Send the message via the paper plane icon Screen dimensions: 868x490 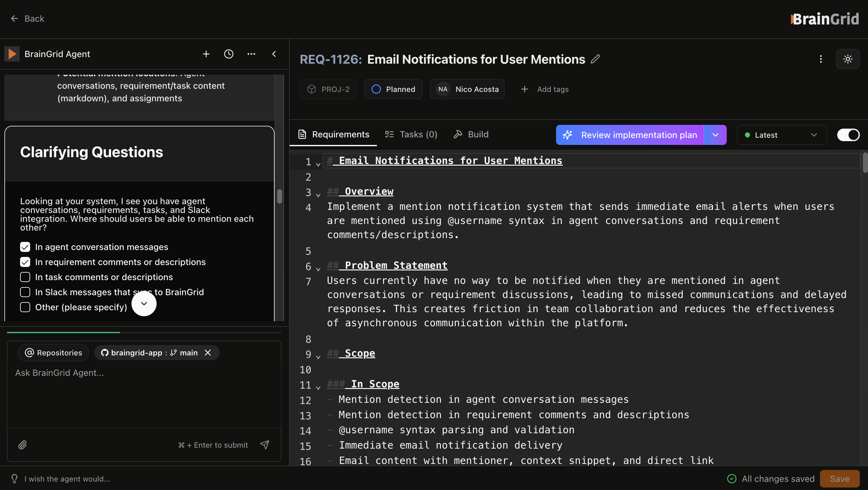click(265, 445)
